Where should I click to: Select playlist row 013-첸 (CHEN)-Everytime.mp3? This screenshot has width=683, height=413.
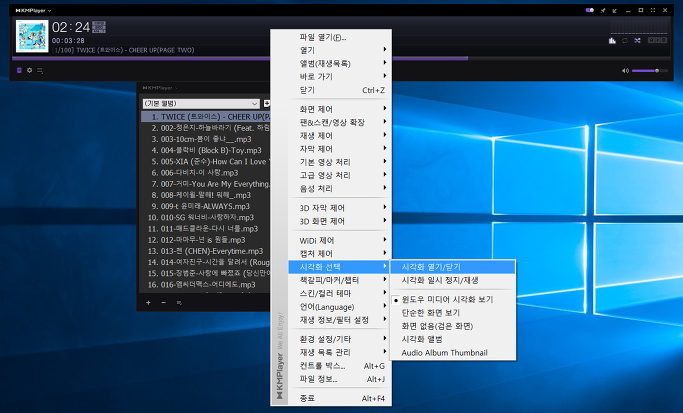coord(206,251)
